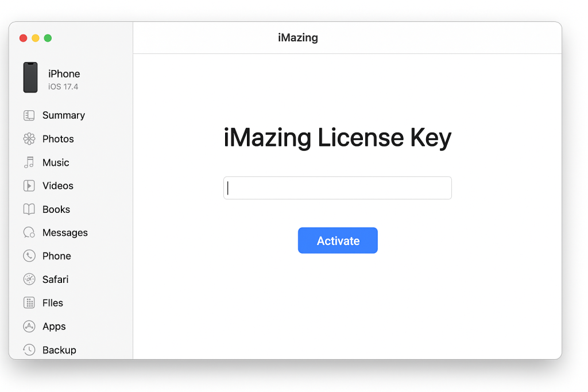
Task: Select the Phone label in sidebar
Action: click(56, 256)
